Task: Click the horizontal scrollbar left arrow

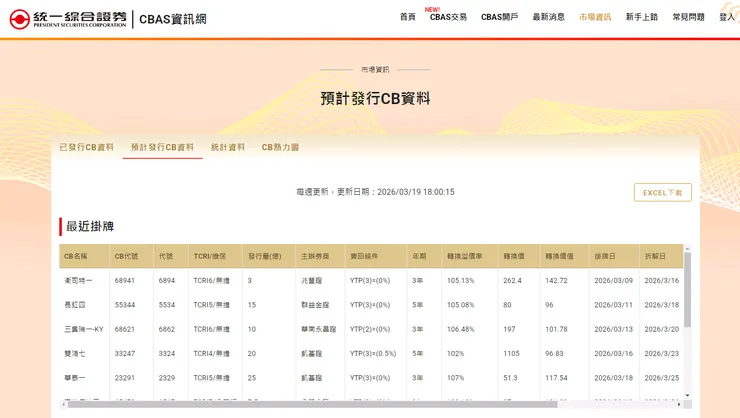Action: pyautogui.click(x=64, y=404)
